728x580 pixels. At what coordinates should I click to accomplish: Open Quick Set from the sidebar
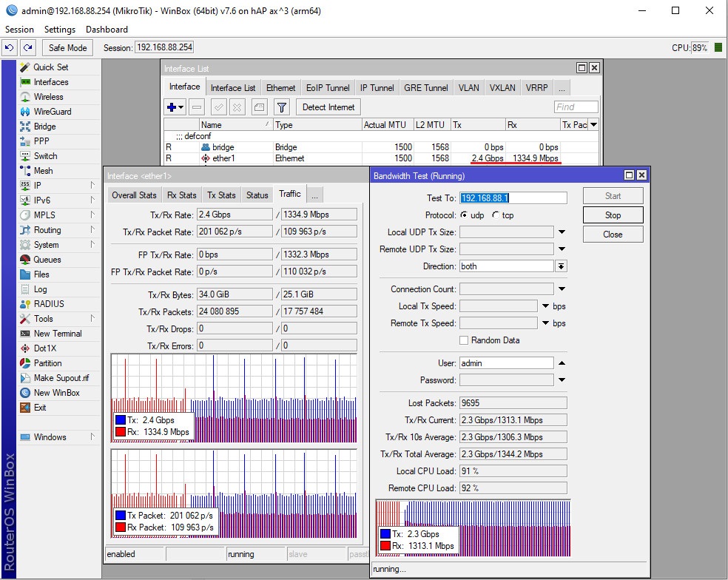50,67
